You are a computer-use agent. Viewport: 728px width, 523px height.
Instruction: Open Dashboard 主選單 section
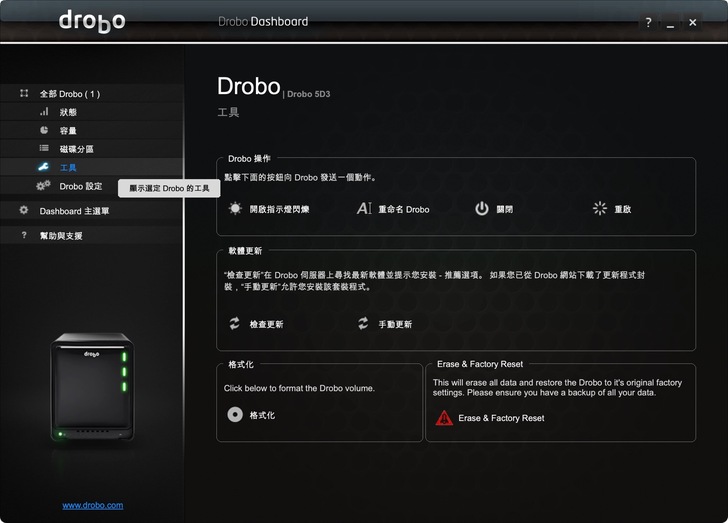pos(92,211)
